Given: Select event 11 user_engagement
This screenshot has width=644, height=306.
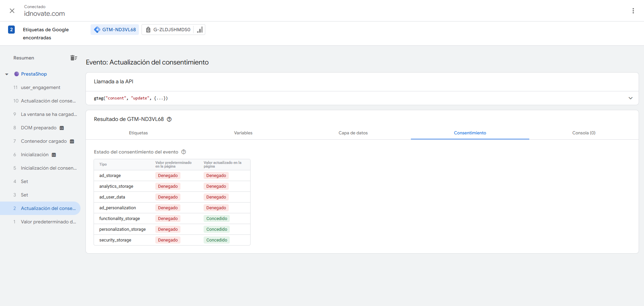Looking at the screenshot, I should [40, 87].
